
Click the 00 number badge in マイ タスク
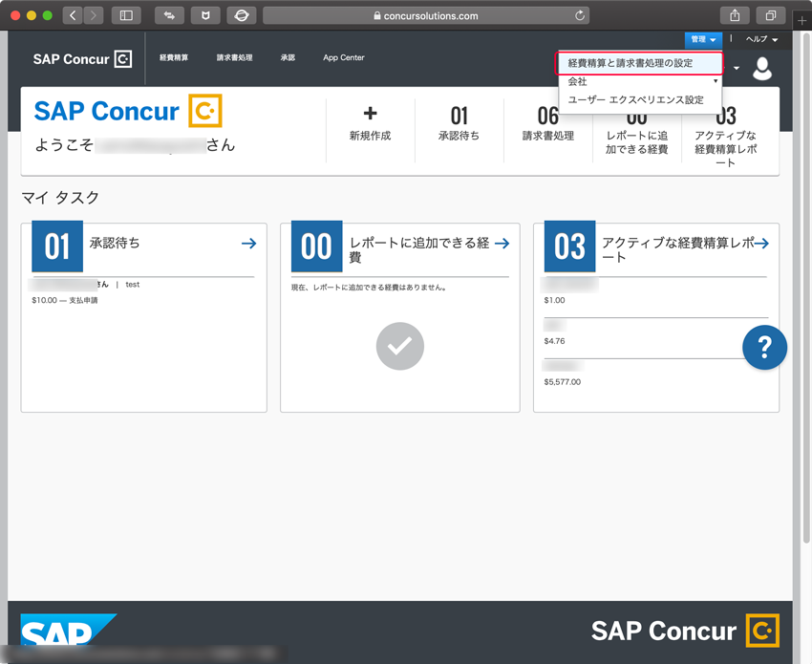[x=316, y=246]
